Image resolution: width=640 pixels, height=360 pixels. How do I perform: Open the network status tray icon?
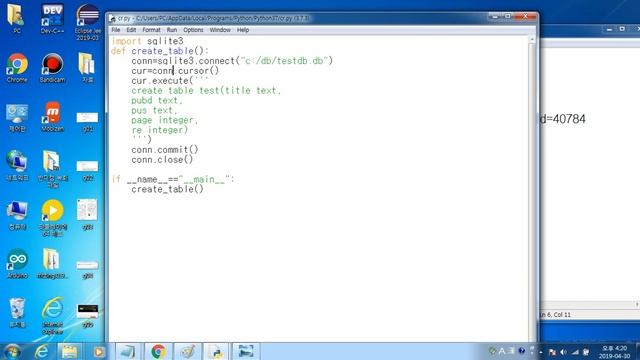575,352
